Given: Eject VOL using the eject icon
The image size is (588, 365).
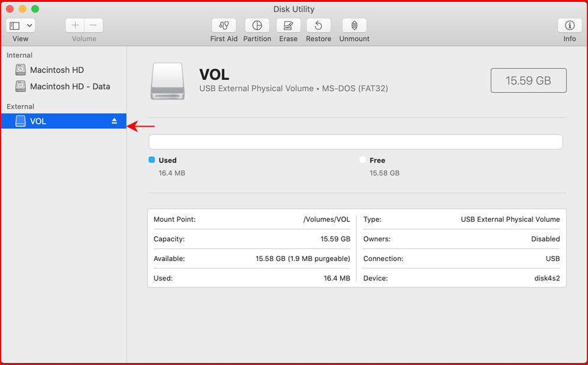Looking at the screenshot, I should 114,121.
